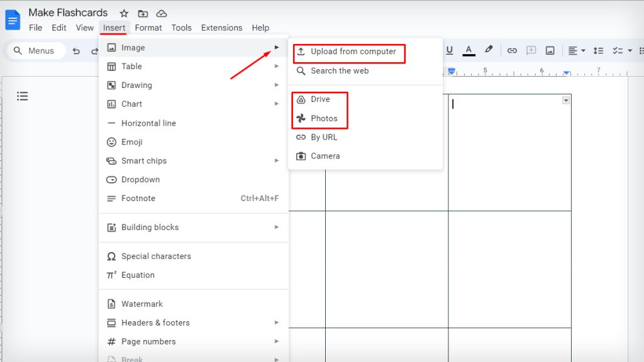The image size is (644, 362).
Task: Open the line spacing icon
Action: coord(598,50)
